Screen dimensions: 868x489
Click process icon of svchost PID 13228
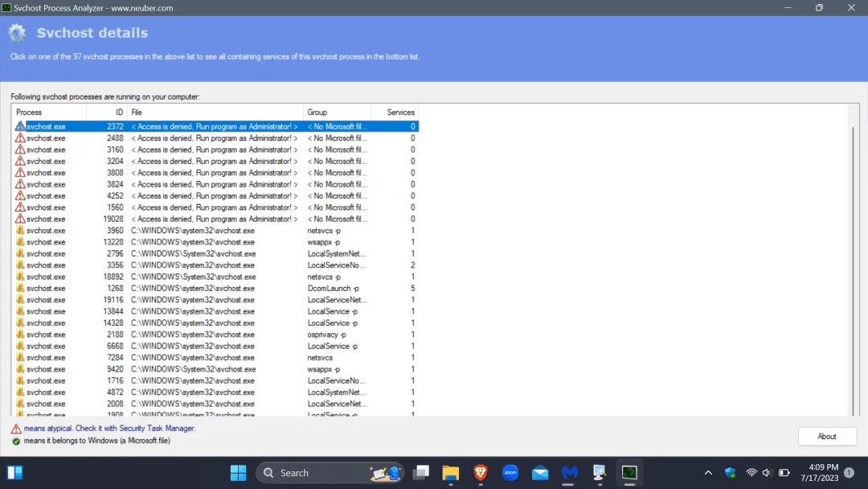pos(20,242)
